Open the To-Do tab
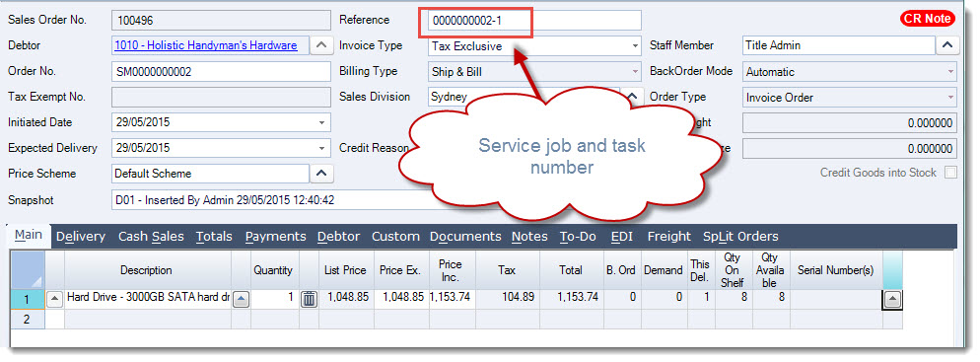Viewport: 980px width, 362px height. [x=578, y=237]
